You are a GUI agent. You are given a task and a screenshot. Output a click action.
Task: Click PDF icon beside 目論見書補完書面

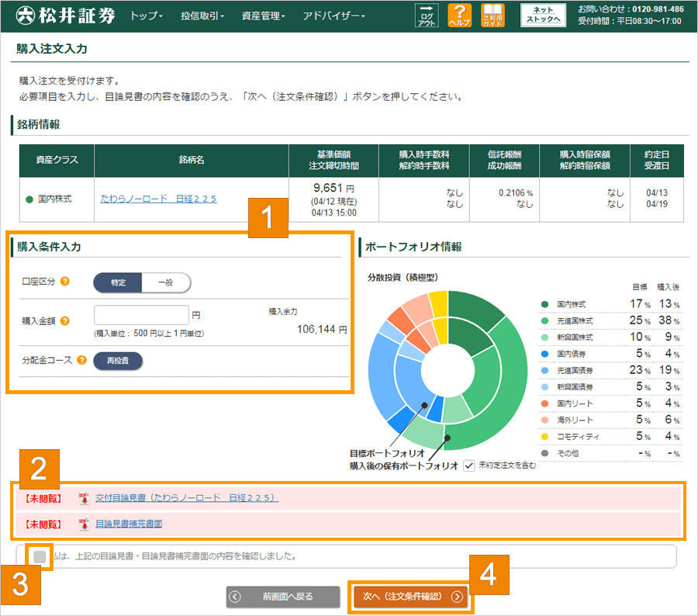84,524
